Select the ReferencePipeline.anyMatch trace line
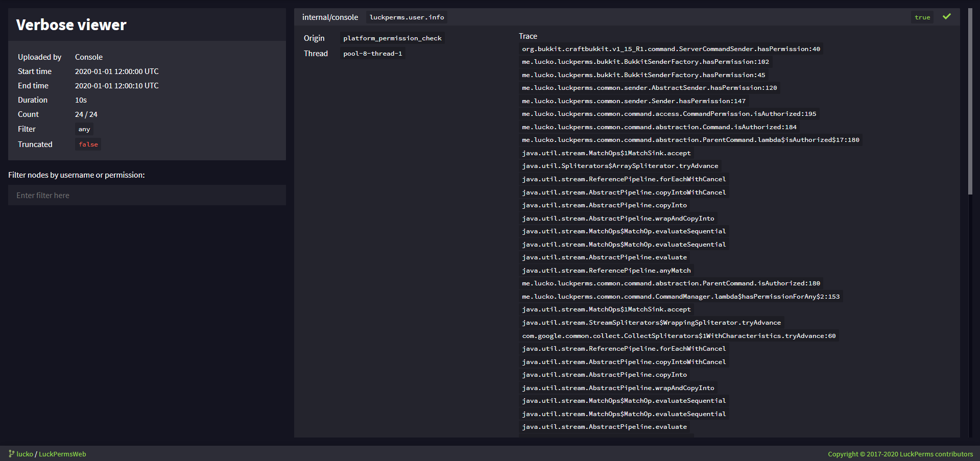Image resolution: width=980 pixels, height=461 pixels. coord(606,271)
